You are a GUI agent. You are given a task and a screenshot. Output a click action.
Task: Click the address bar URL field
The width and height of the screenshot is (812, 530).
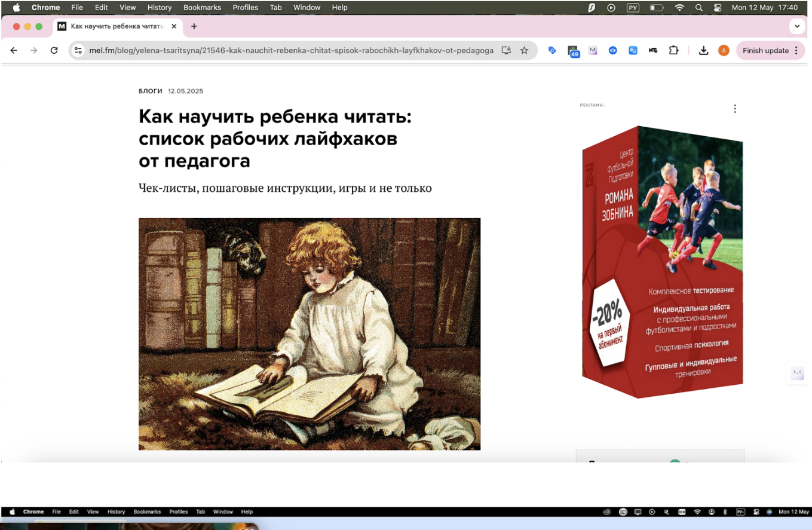point(291,51)
